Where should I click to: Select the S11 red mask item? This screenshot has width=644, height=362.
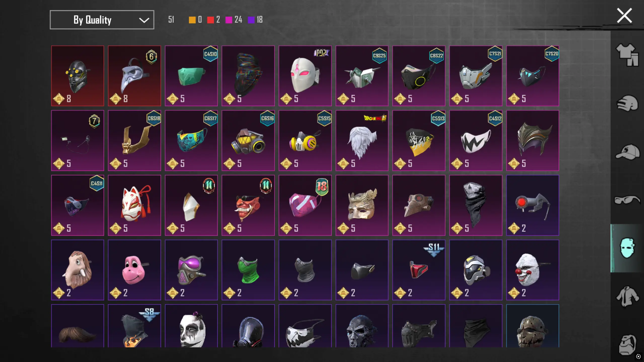coord(419,270)
